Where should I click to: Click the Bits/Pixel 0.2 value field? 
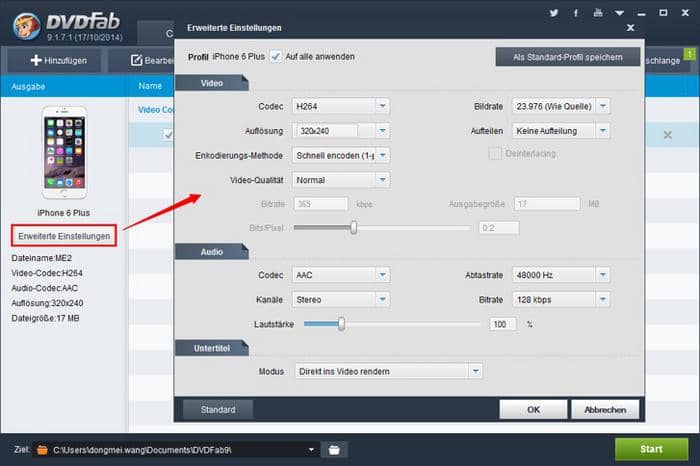click(499, 228)
